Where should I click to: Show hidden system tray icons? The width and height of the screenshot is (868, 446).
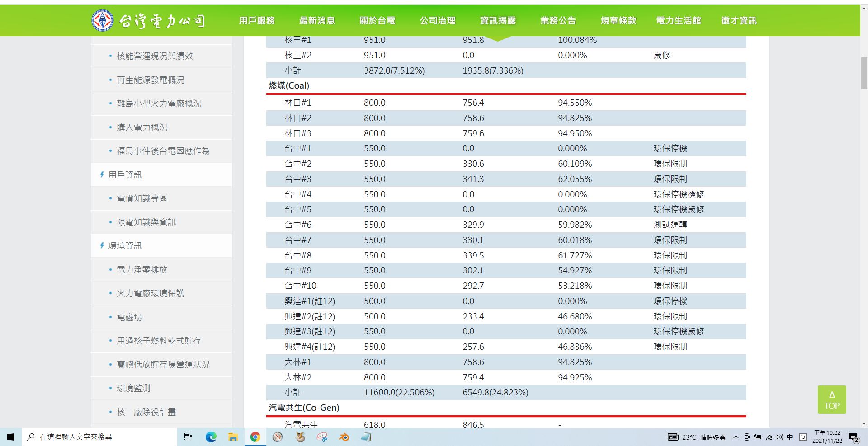[736, 437]
